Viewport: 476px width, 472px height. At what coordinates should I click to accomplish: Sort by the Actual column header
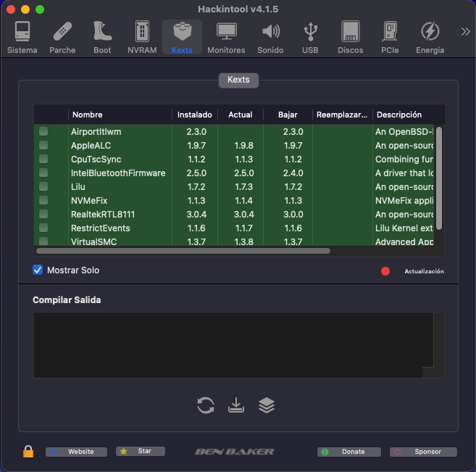pos(240,115)
